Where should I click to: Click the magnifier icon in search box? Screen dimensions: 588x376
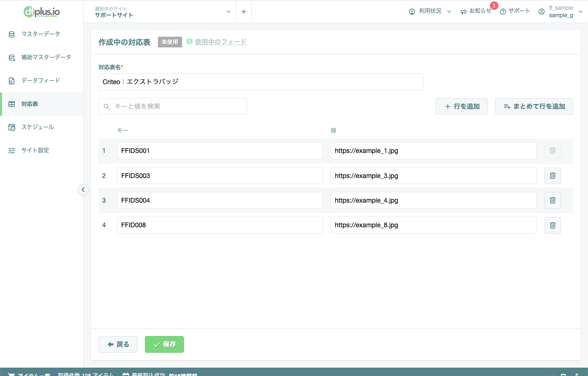click(x=107, y=106)
